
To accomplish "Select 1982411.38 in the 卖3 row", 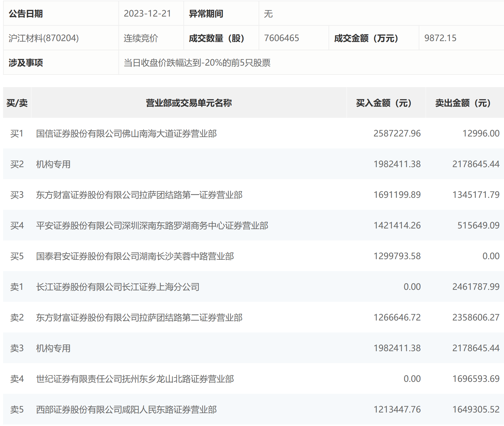I will click(397, 348).
